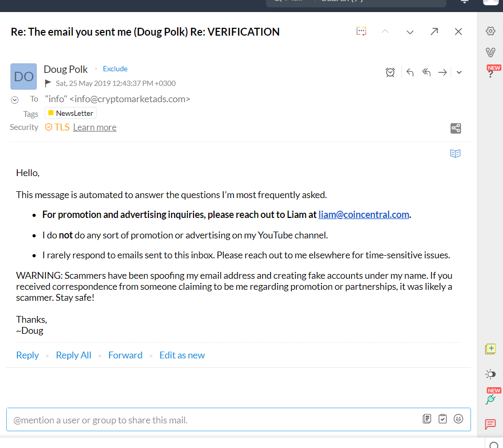
Task: Expand recipient details next to To
Action: [x=15, y=100]
